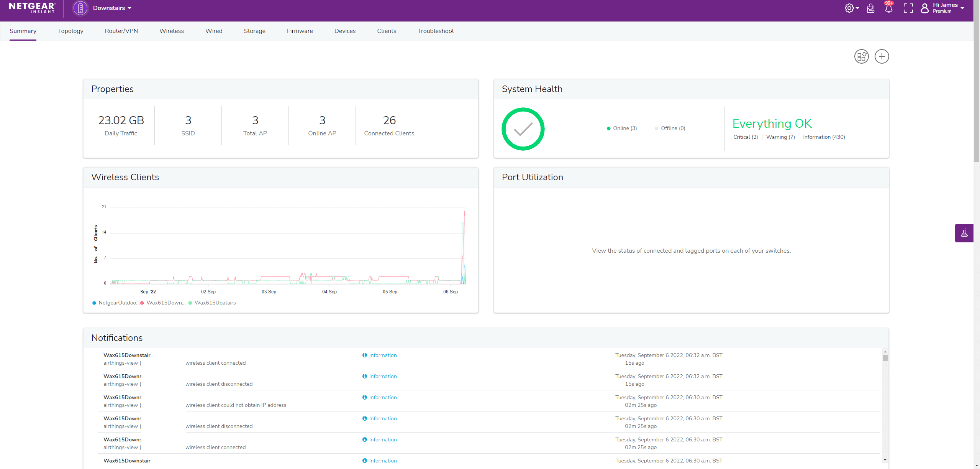Screen dimensions: 980x469
Task: Open the Warning (7) link
Action: coord(780,137)
